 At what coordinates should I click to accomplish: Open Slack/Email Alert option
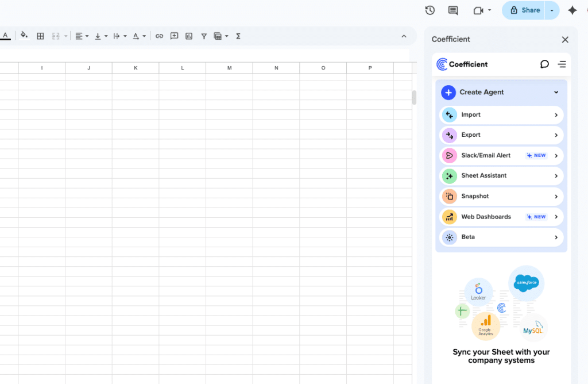point(501,155)
